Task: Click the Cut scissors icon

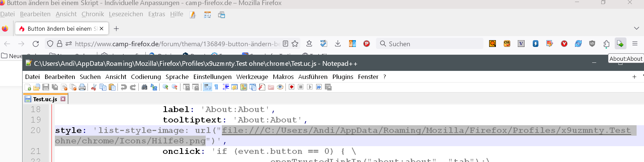Action: pos(94,87)
